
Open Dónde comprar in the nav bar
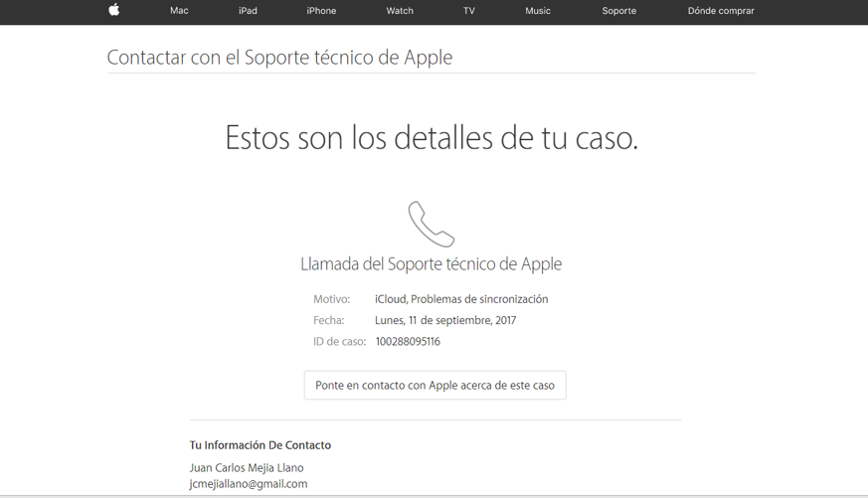721,11
